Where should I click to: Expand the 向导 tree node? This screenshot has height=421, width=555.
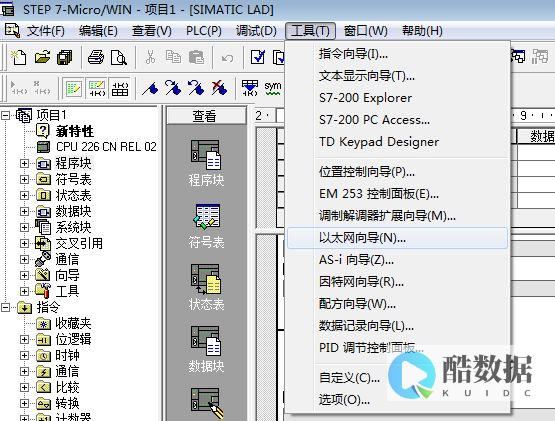24,275
